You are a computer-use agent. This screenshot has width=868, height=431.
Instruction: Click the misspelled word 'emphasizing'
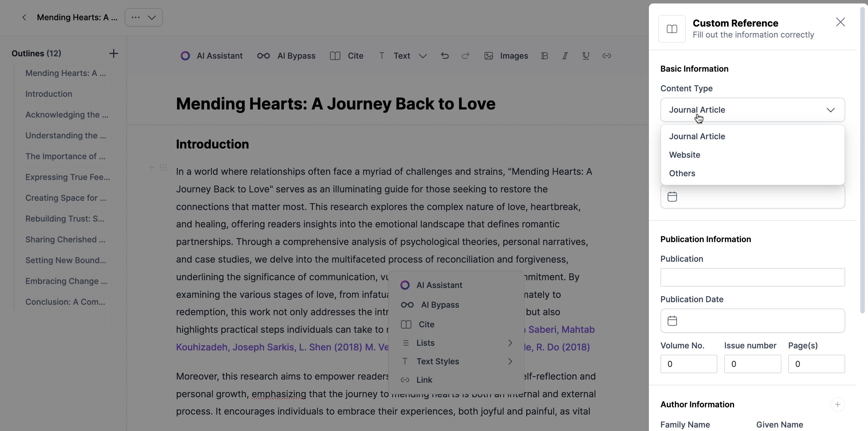(279, 394)
